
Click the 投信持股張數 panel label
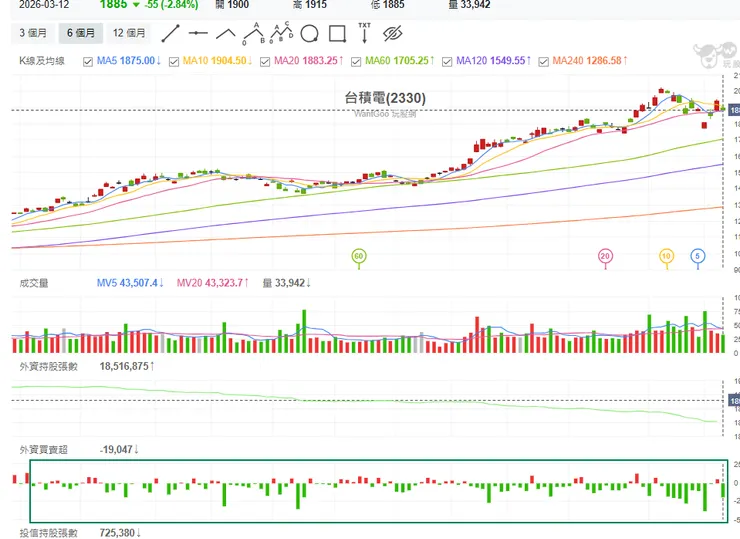click(48, 533)
